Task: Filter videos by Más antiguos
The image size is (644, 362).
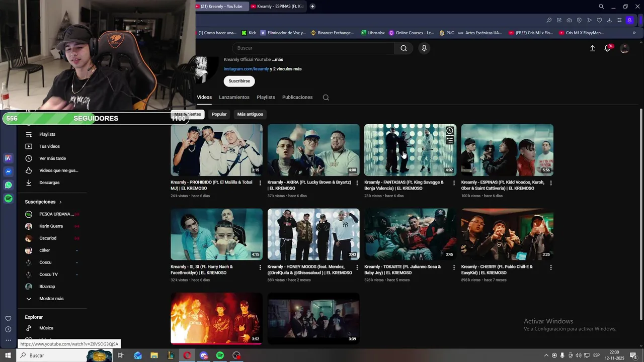Action: (x=250, y=114)
